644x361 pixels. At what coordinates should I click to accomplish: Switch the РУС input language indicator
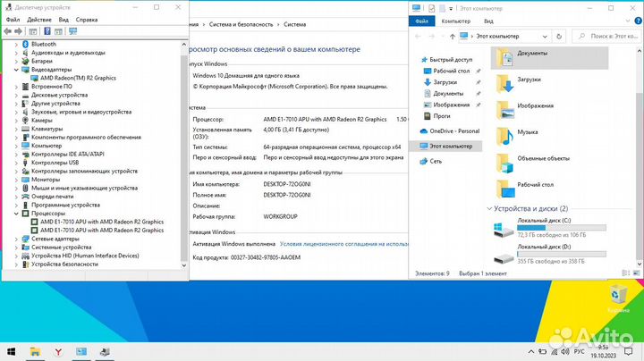(579, 351)
